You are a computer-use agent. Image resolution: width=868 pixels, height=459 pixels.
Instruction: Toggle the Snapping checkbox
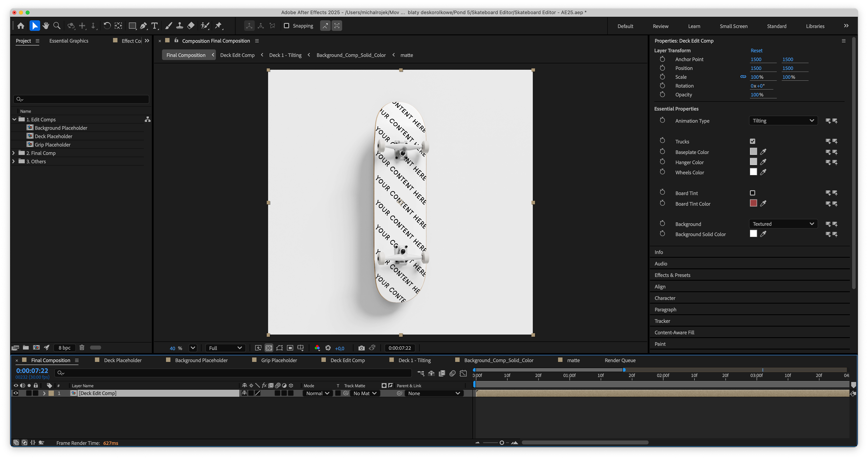point(286,26)
